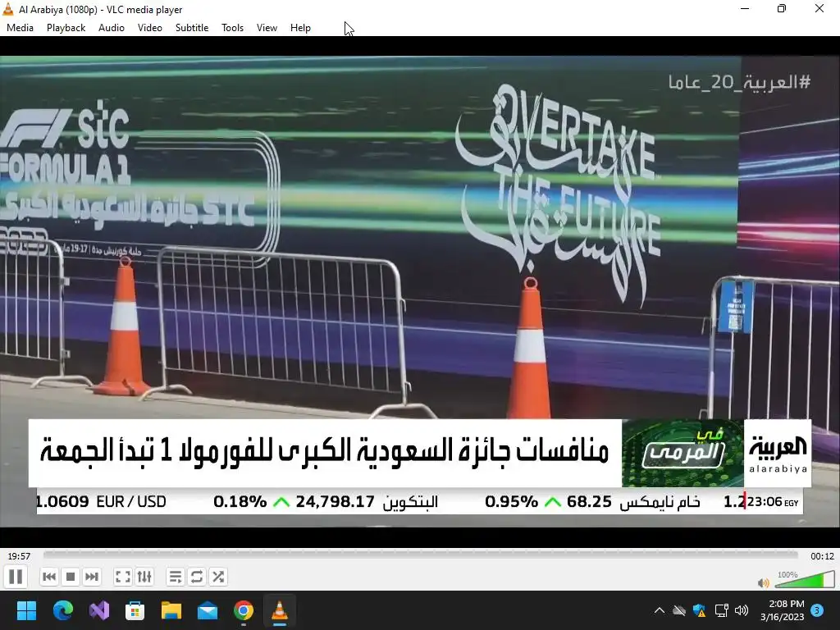Pause playback with the pause button
The image size is (840, 630).
16,577
